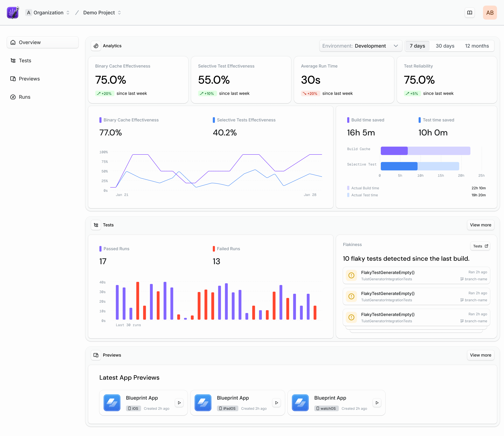Click the warning icon beside FlakyTestGenerateEmpty()
The width and height of the screenshot is (504, 436).
pyautogui.click(x=351, y=275)
